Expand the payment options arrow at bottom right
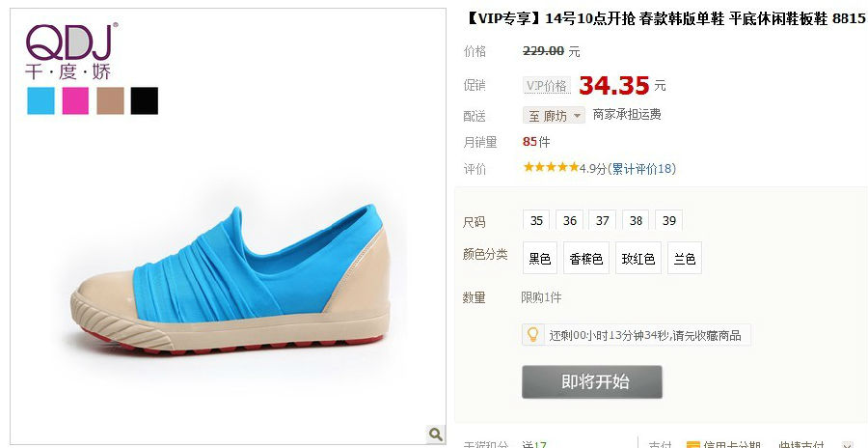Image resolution: width=868 pixels, height=448 pixels. coord(847,445)
